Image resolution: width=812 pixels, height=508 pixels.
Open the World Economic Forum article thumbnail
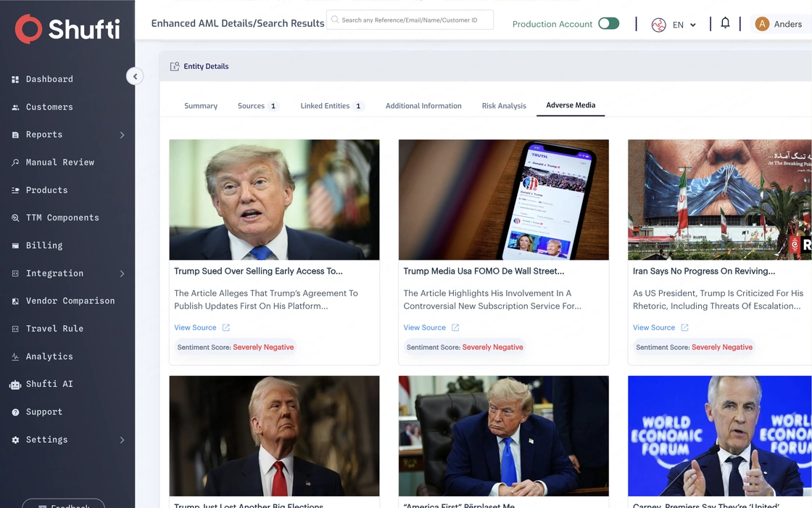[720, 436]
